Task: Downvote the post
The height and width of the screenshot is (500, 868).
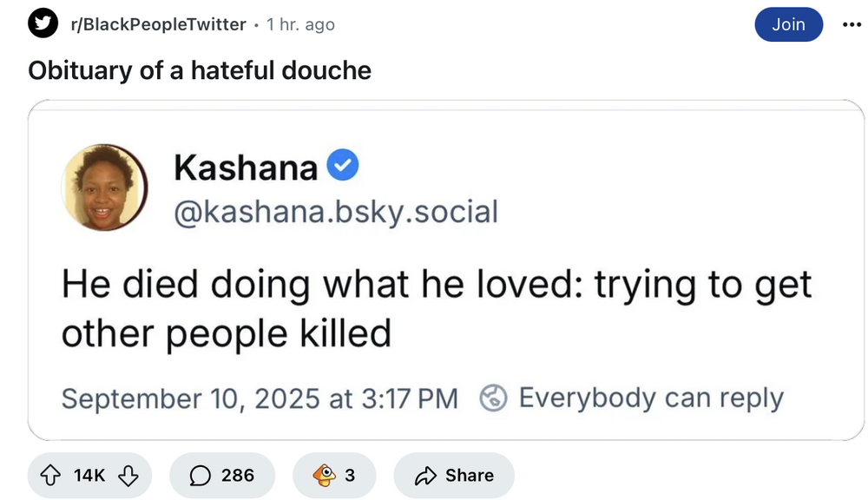Action: [x=128, y=475]
